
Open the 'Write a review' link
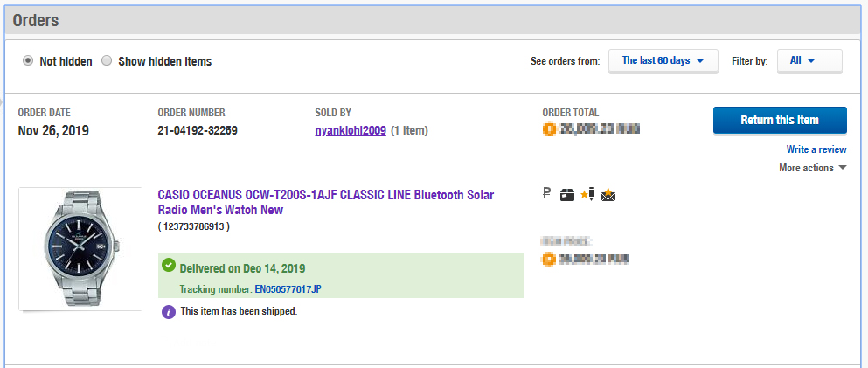pos(816,149)
